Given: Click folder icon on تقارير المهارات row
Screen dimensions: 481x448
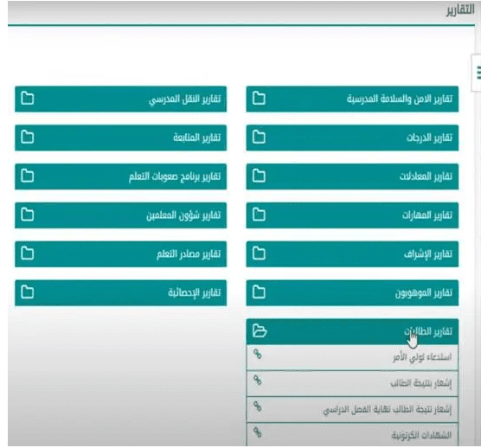Looking at the screenshot, I should 259,214.
